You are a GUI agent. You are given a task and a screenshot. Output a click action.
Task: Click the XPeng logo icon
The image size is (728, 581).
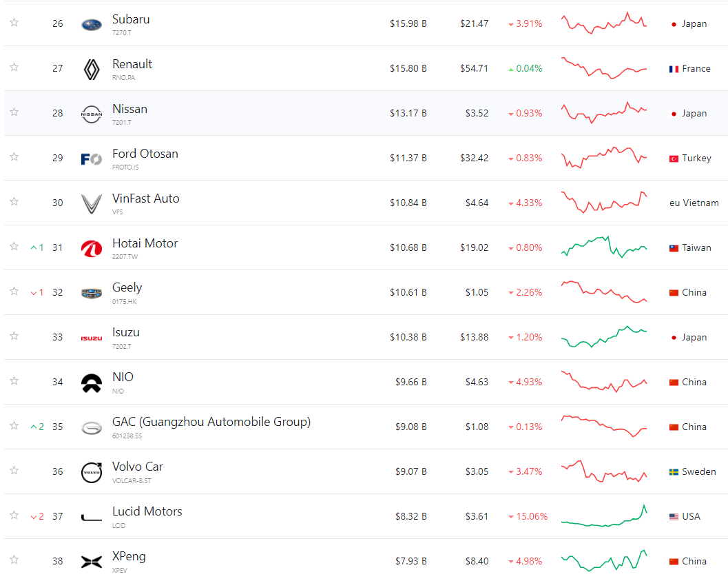click(92, 562)
